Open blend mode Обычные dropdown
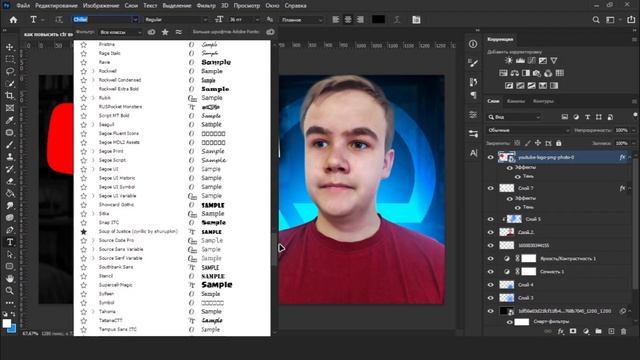Viewport: 640px width, 360px height. (528, 130)
